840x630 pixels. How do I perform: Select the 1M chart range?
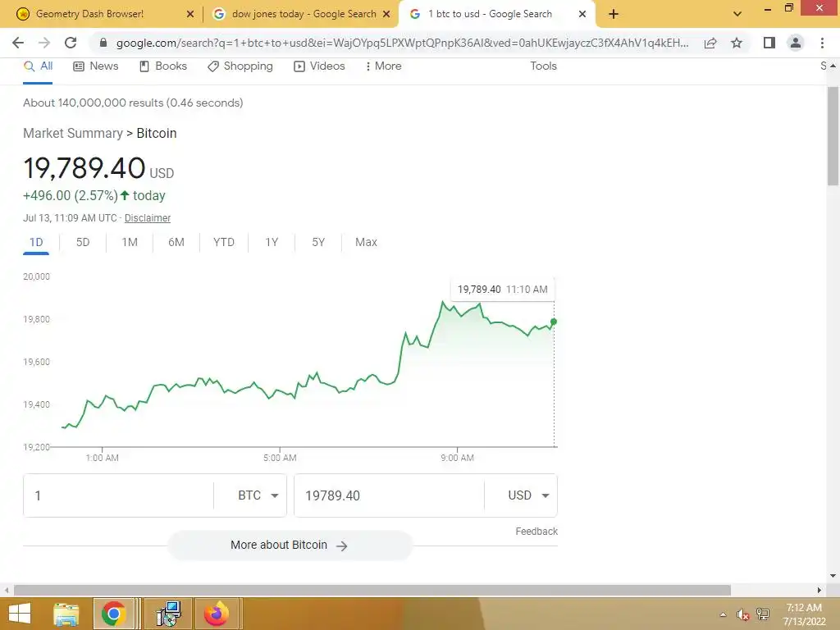click(x=130, y=242)
